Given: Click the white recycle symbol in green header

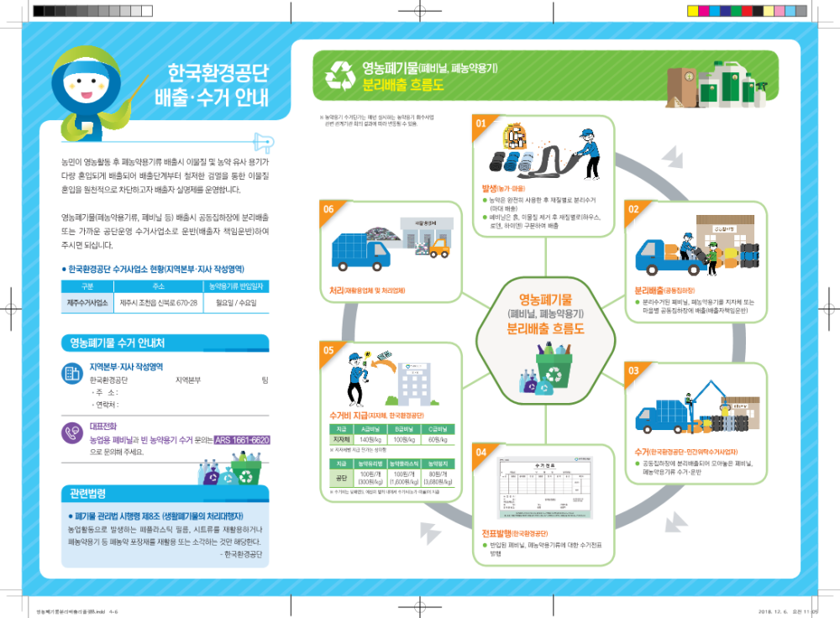Looking at the screenshot, I should pyautogui.click(x=340, y=76).
